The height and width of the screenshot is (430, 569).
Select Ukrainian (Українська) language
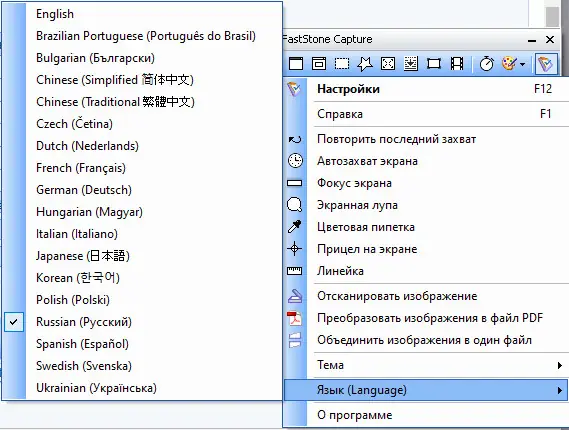[x=142, y=388]
